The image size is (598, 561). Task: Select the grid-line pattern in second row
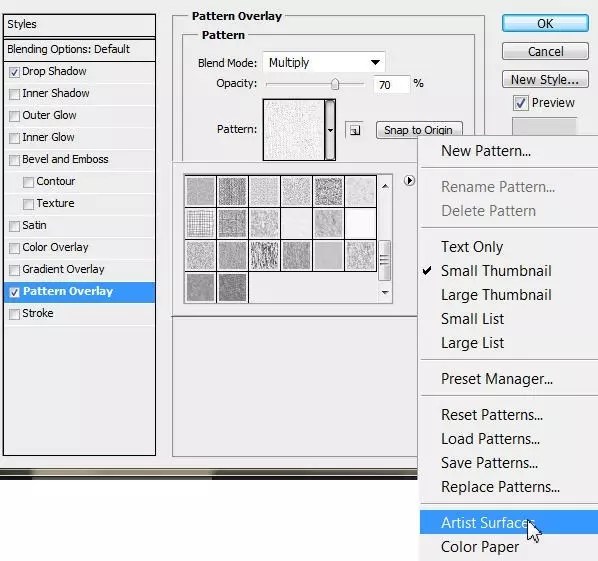(x=201, y=223)
